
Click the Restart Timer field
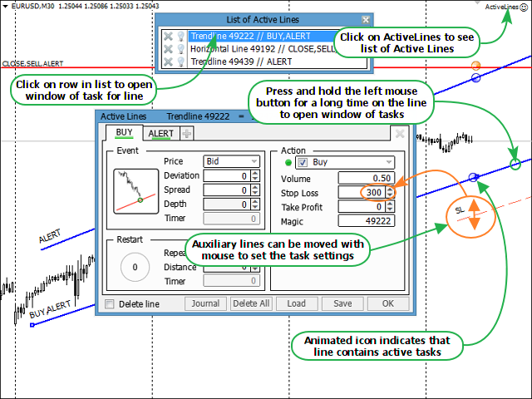click(231, 281)
